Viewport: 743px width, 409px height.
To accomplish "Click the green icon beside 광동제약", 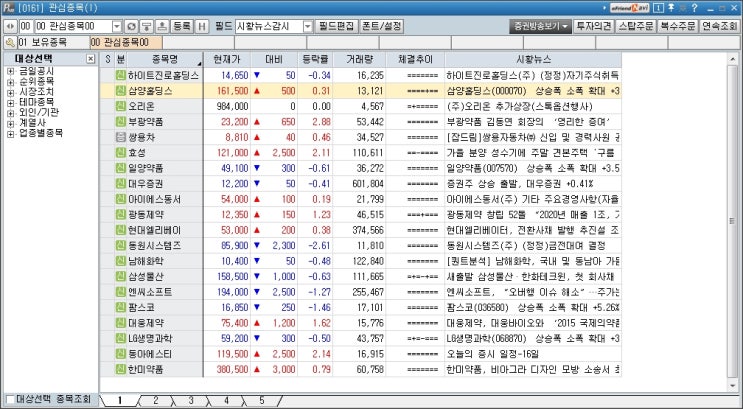I will click(x=120, y=215).
